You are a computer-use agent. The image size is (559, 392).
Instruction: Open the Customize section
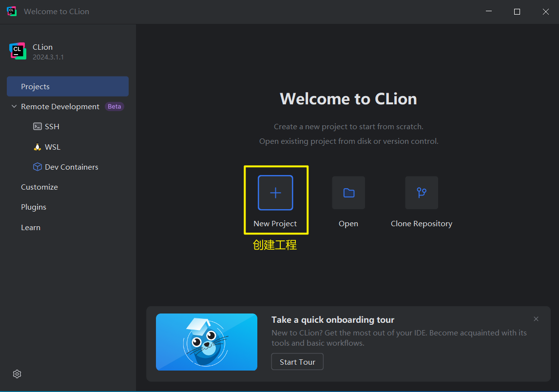click(39, 187)
